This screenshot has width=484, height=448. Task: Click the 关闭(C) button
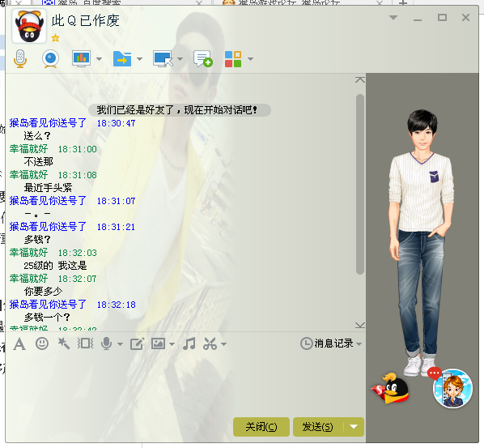coord(261,427)
